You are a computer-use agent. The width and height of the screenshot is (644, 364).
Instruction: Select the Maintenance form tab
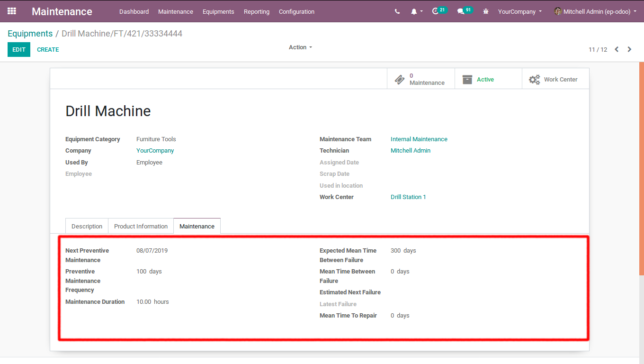pyautogui.click(x=197, y=226)
